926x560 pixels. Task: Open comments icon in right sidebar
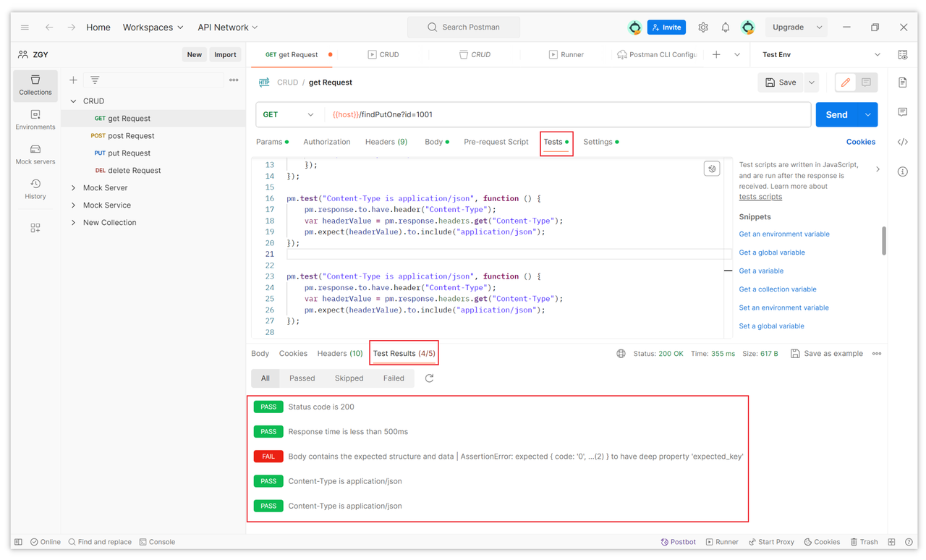tap(903, 112)
